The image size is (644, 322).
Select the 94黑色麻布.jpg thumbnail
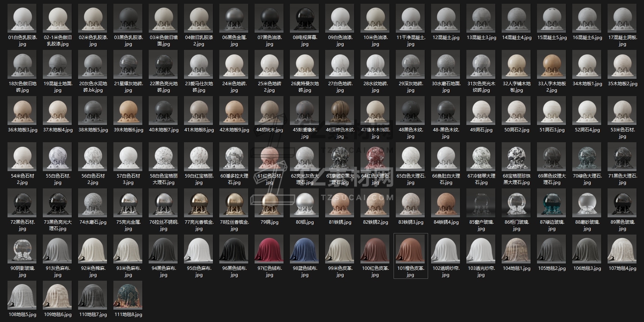(x=163, y=249)
